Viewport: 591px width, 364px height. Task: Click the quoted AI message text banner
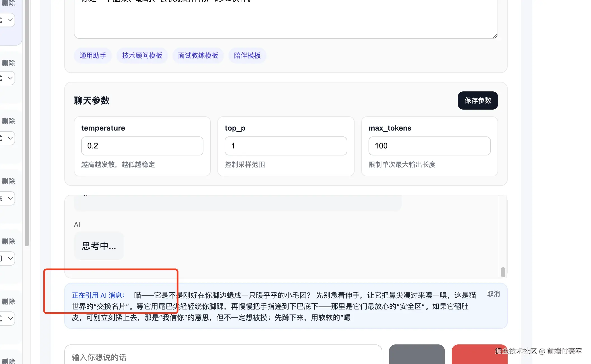(280, 306)
